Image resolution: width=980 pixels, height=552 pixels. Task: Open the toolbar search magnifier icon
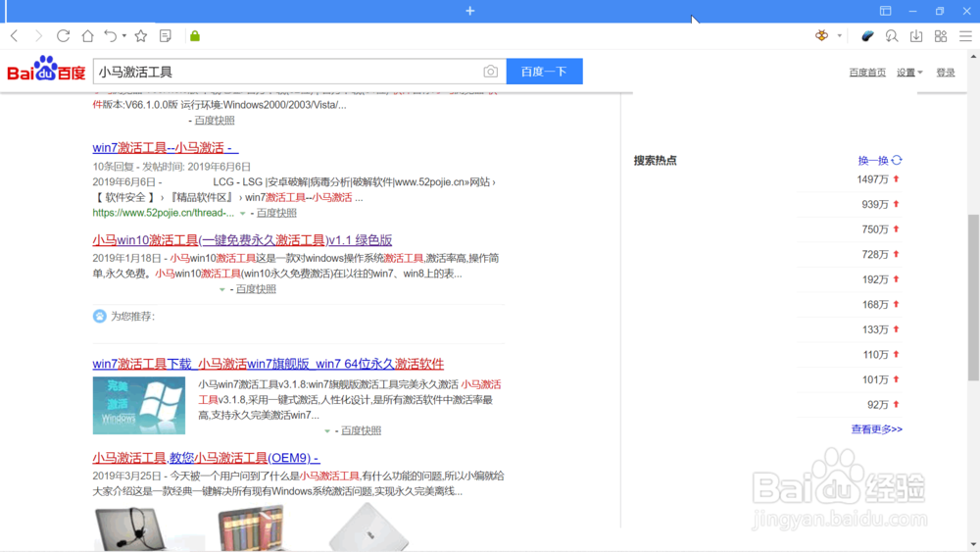pos(892,36)
